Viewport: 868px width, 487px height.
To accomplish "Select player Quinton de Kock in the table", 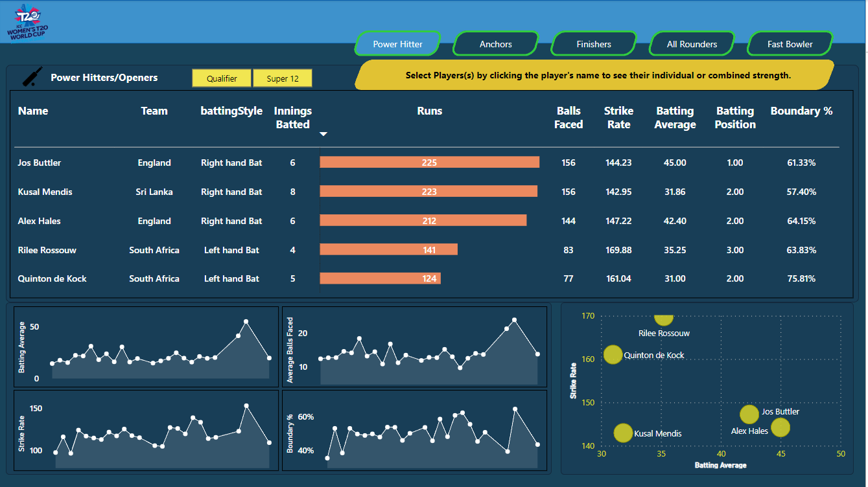I will 53,278.
